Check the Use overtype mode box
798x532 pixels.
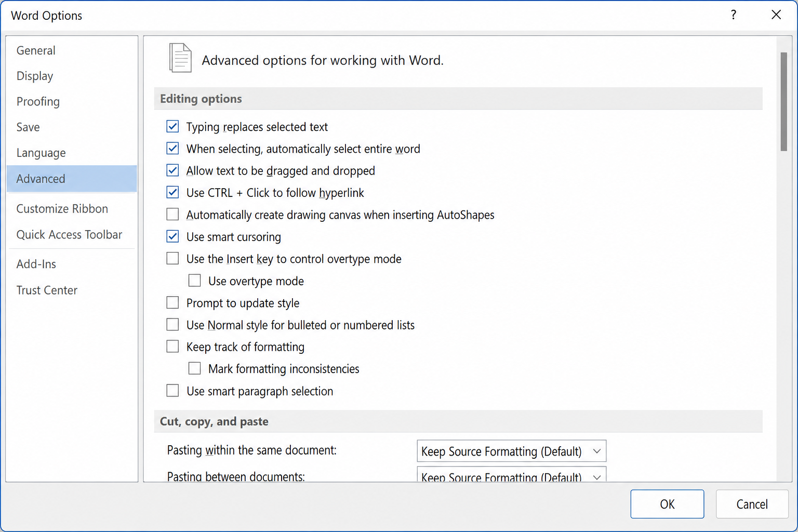pyautogui.click(x=194, y=281)
